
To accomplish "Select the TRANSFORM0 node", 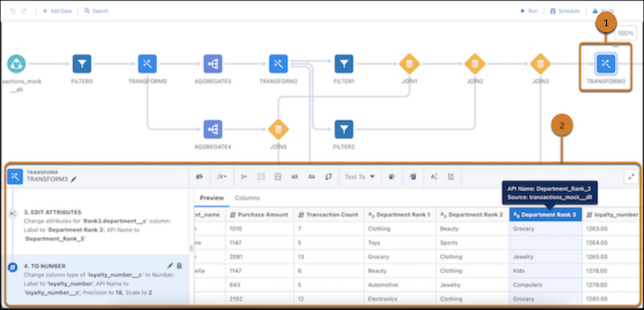I will [x=147, y=64].
